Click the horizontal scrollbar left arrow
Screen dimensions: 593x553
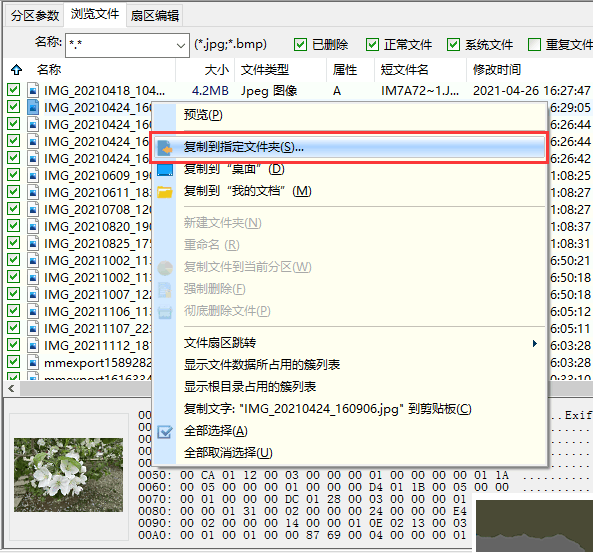coord(11,388)
